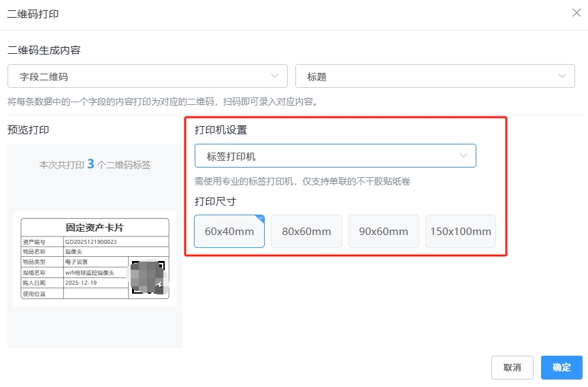
Task: Click the chevron arrow in 标题 dropdown
Action: click(x=561, y=76)
